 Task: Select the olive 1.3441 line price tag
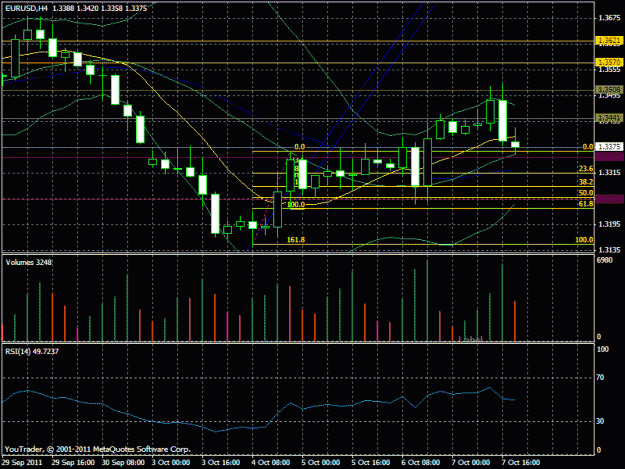pos(609,118)
